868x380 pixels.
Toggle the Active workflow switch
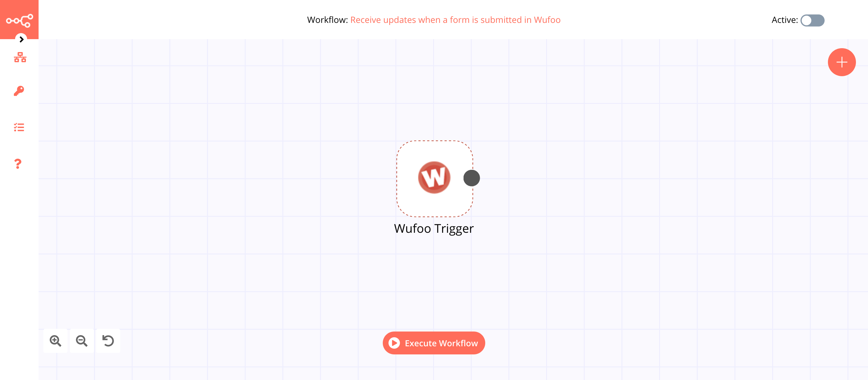tap(812, 20)
